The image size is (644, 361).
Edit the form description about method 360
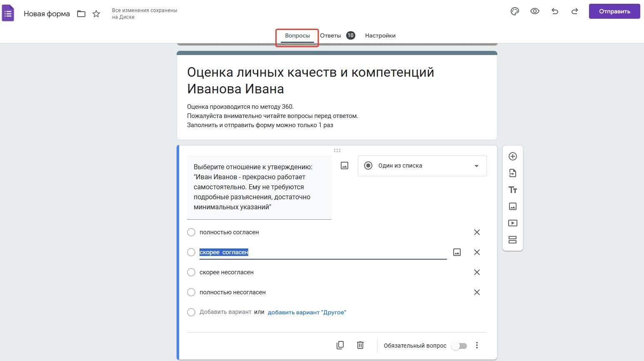click(x=272, y=116)
